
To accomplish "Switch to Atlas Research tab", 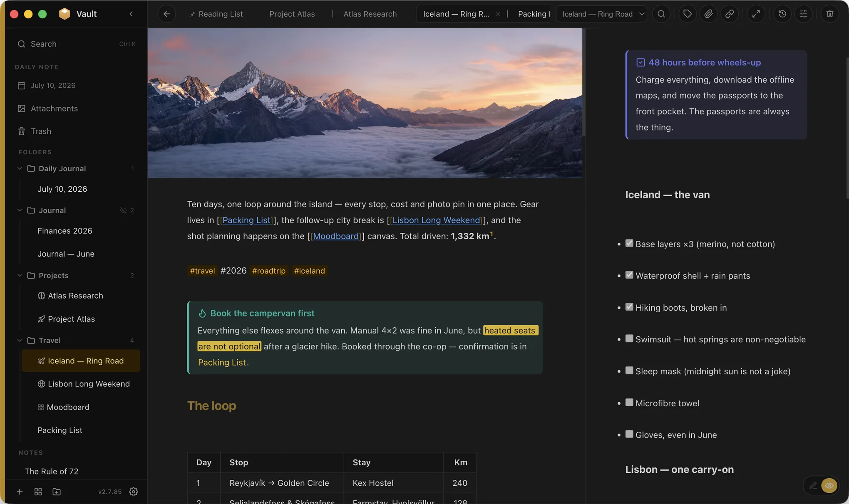I will tap(370, 14).
